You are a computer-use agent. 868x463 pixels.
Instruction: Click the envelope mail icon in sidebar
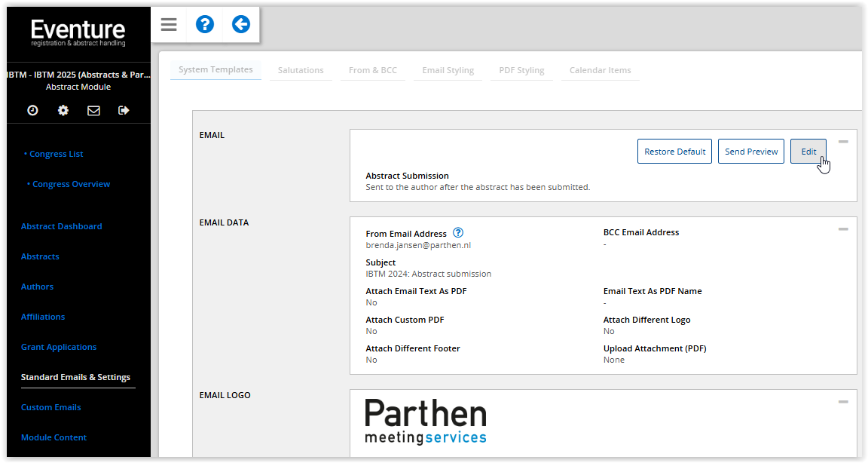tap(93, 110)
